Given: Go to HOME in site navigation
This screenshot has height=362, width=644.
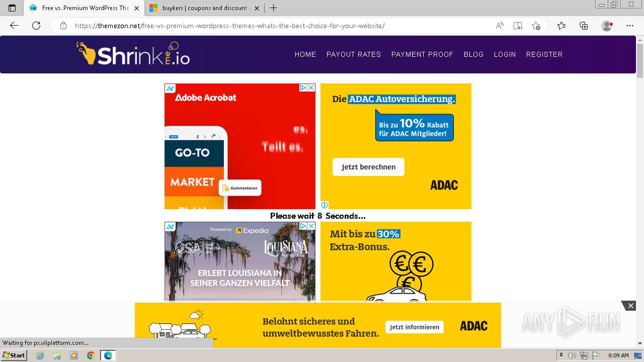Looking at the screenshot, I should tap(305, 54).
